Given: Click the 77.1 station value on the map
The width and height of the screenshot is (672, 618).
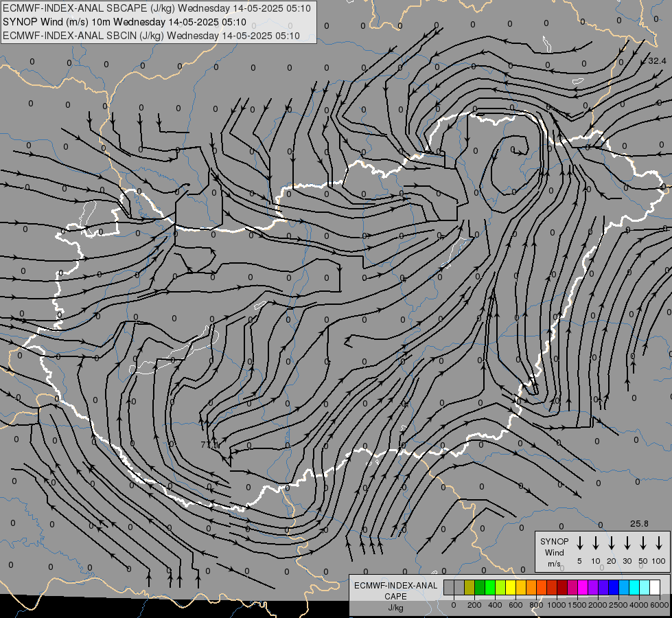Looking at the screenshot, I should point(209,445).
